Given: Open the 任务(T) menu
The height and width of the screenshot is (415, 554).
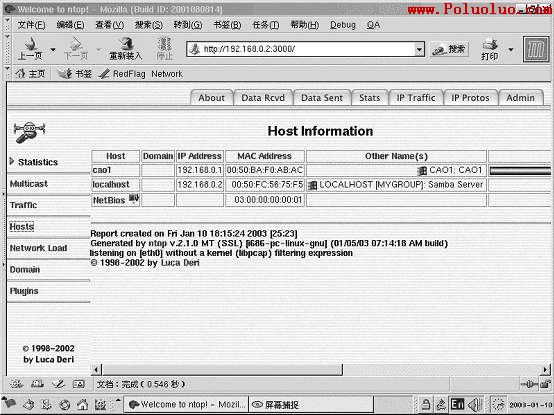Looking at the screenshot, I should [x=266, y=25].
